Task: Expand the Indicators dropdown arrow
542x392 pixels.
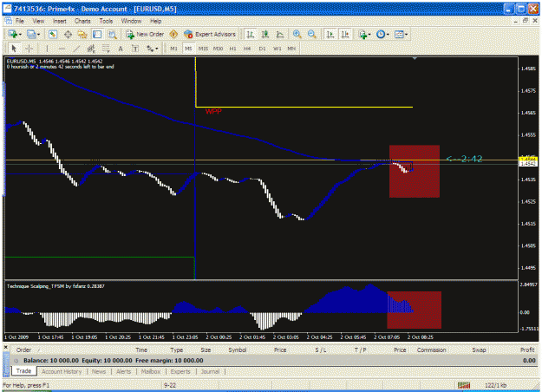Action: (369, 35)
